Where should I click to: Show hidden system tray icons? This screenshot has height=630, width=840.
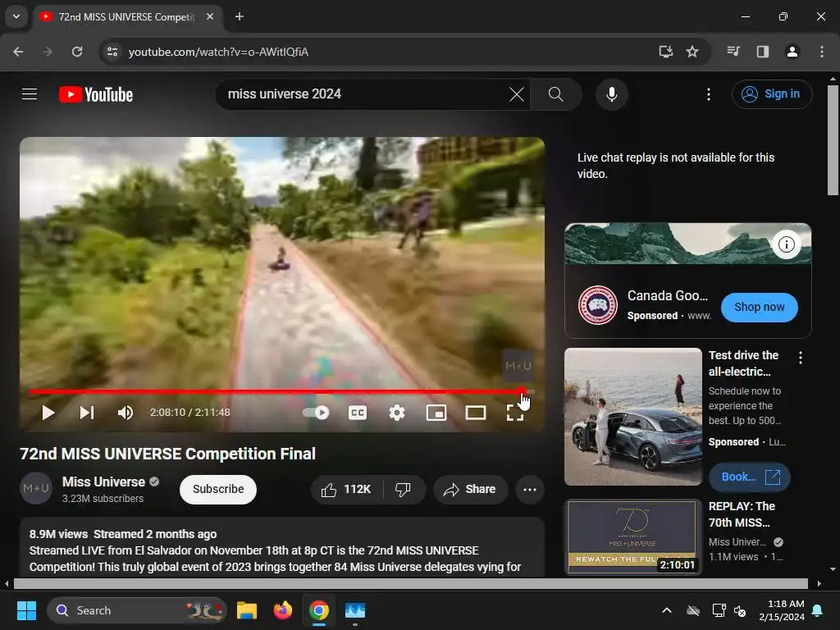(x=666, y=610)
